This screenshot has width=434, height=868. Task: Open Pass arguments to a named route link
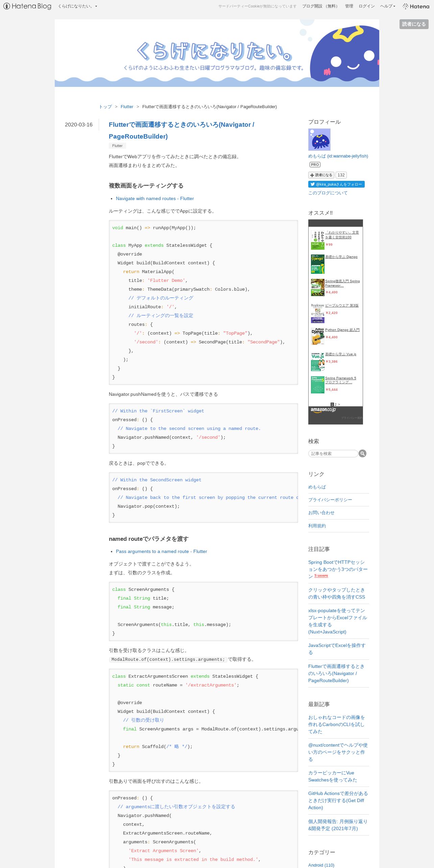click(162, 551)
